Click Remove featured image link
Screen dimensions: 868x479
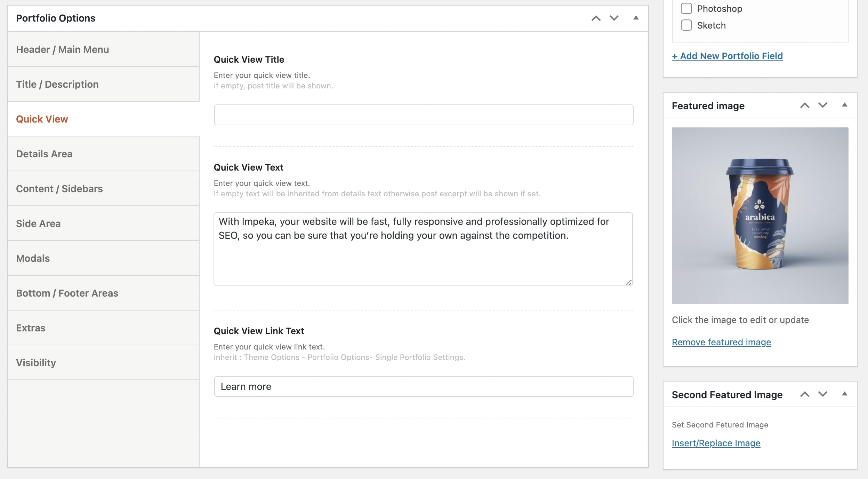tap(721, 342)
